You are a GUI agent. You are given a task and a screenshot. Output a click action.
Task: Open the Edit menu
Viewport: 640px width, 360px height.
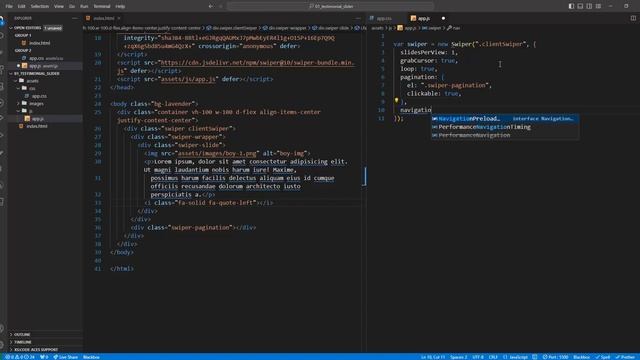click(x=22, y=6)
